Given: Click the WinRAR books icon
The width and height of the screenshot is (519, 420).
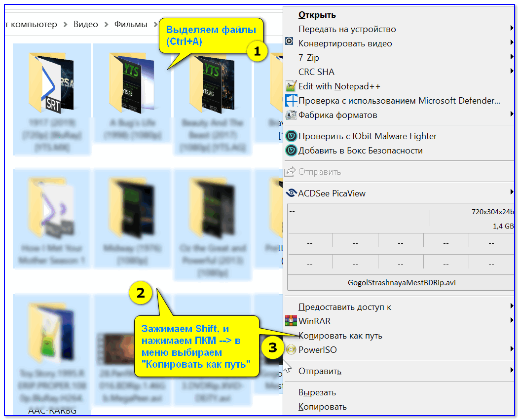Looking at the screenshot, I should [x=291, y=321].
